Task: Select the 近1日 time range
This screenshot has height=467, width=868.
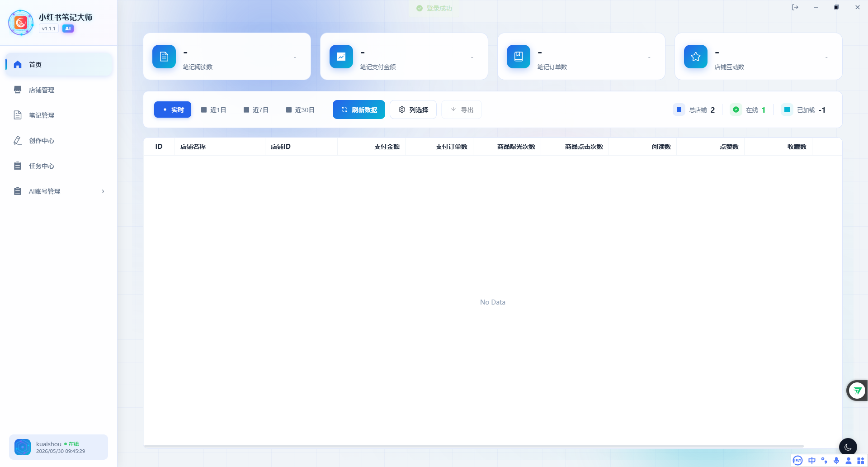Action: (213, 110)
